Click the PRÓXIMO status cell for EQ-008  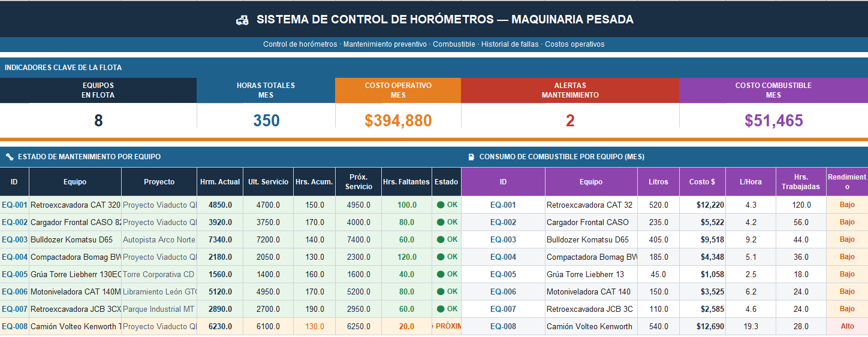tap(447, 326)
